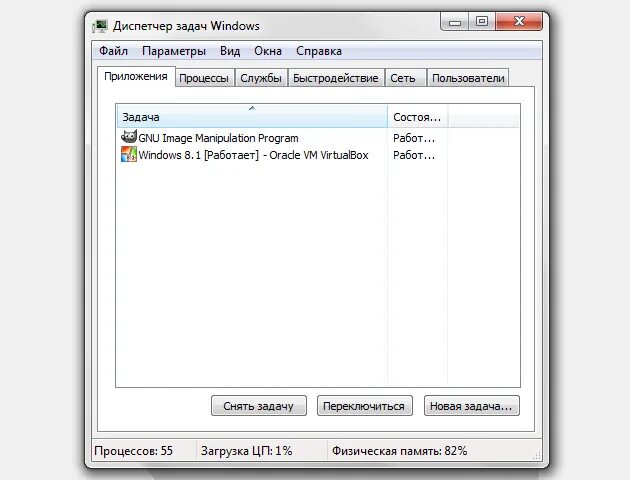Switch to the Пользователи tab
Screen dimensions: 630x480
click(468, 78)
